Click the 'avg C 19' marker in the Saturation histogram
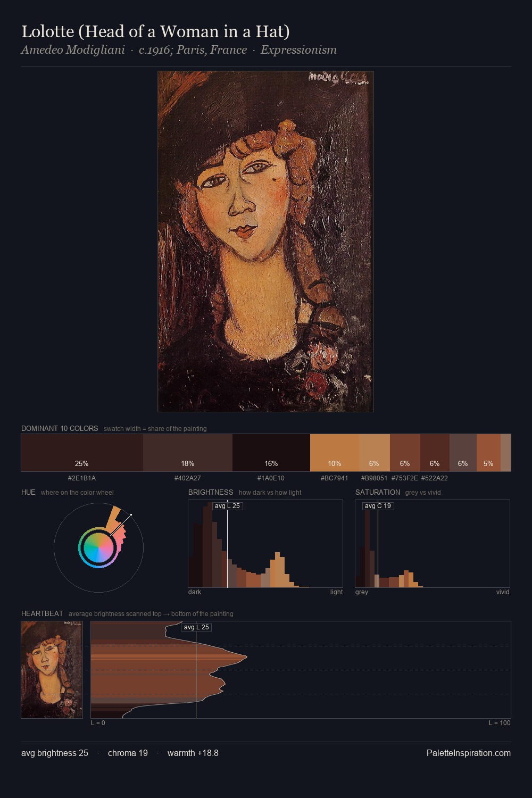The image size is (532, 798). (x=378, y=506)
